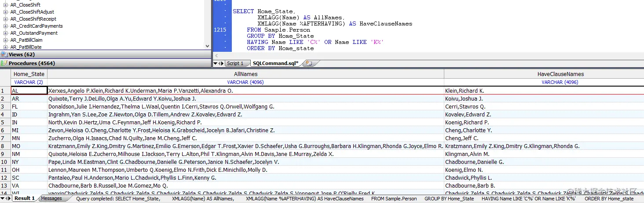Click the tree scrollbar down arrow

[208, 46]
